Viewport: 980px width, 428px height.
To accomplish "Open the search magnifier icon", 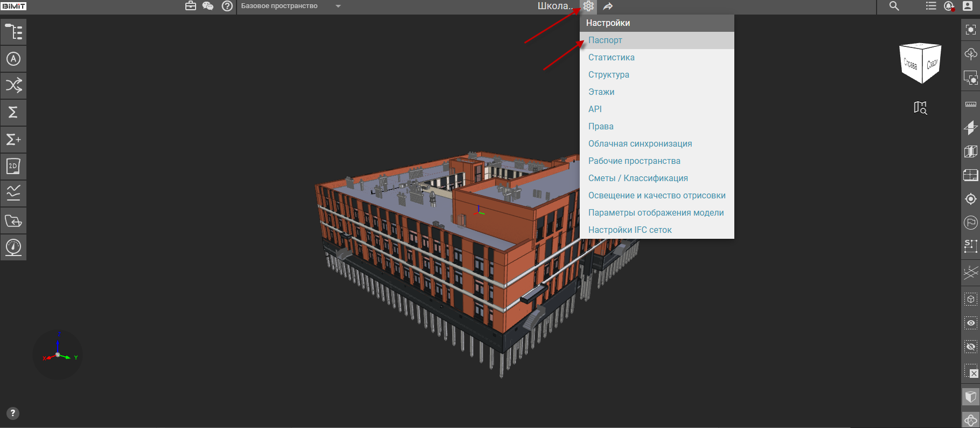I will (894, 6).
